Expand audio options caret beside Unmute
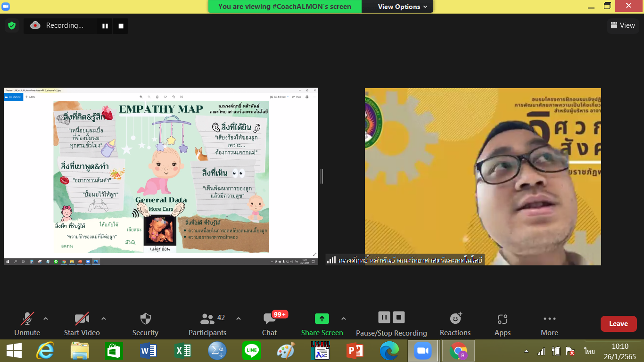Viewport: 644px width, 362px height. coord(46,319)
